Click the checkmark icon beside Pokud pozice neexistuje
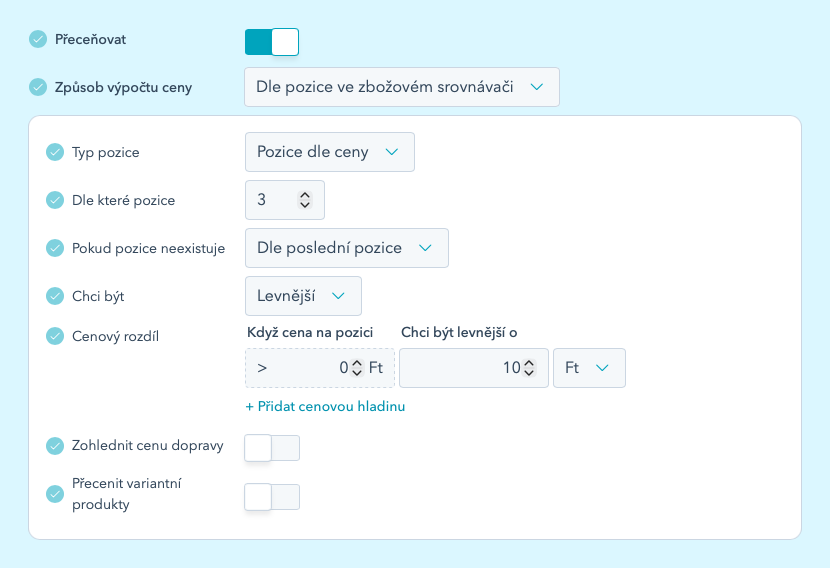This screenshot has height=568, width=830. point(55,248)
